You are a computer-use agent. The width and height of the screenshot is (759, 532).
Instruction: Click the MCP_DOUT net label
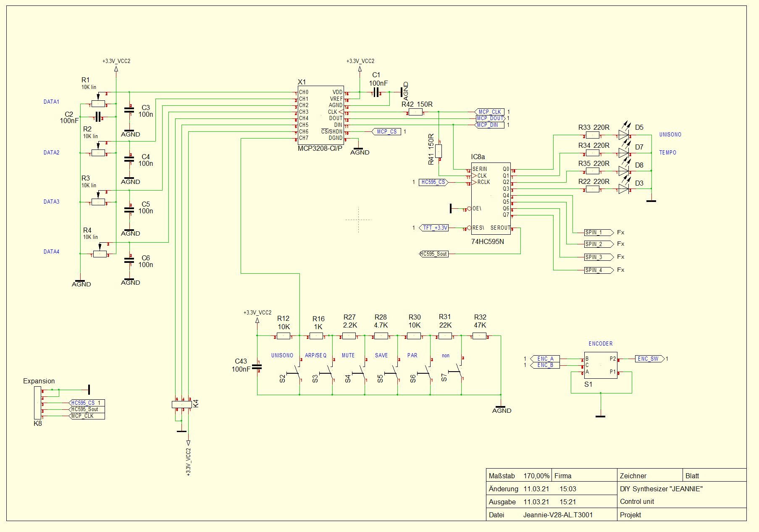490,118
